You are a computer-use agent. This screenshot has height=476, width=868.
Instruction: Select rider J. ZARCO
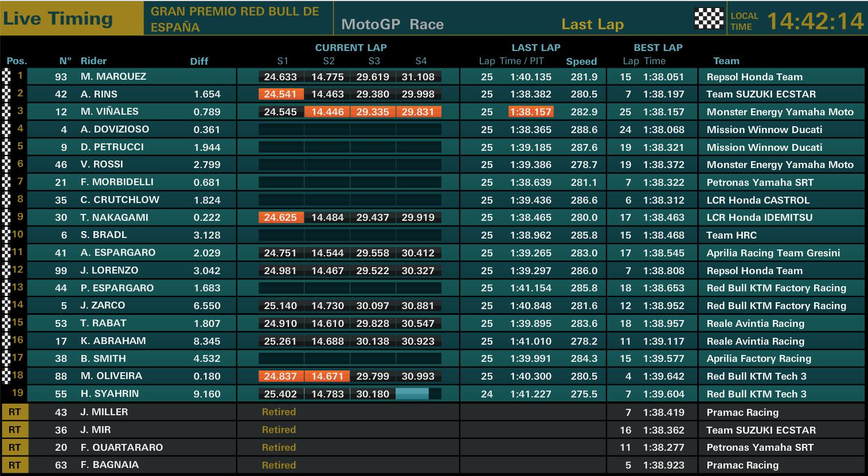[103, 305]
